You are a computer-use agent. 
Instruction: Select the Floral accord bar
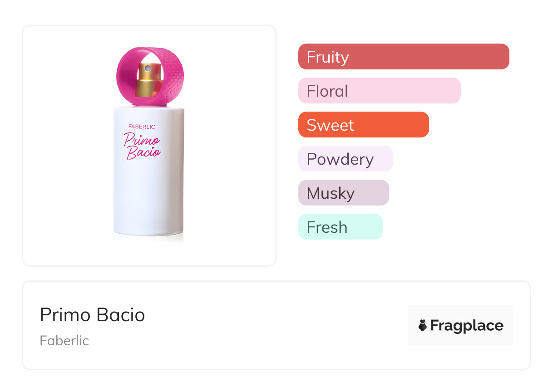(x=379, y=91)
